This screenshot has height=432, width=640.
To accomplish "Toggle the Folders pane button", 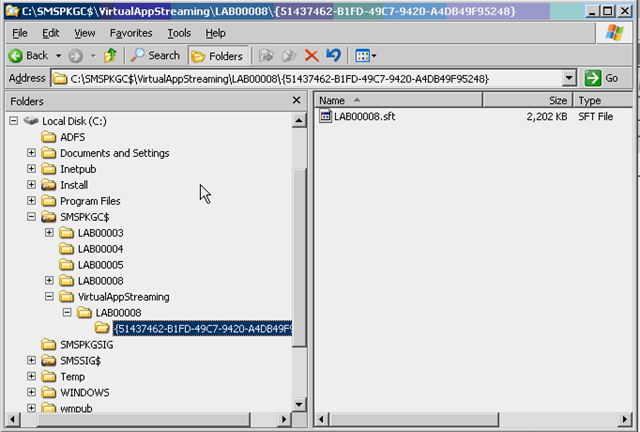I will tap(218, 56).
